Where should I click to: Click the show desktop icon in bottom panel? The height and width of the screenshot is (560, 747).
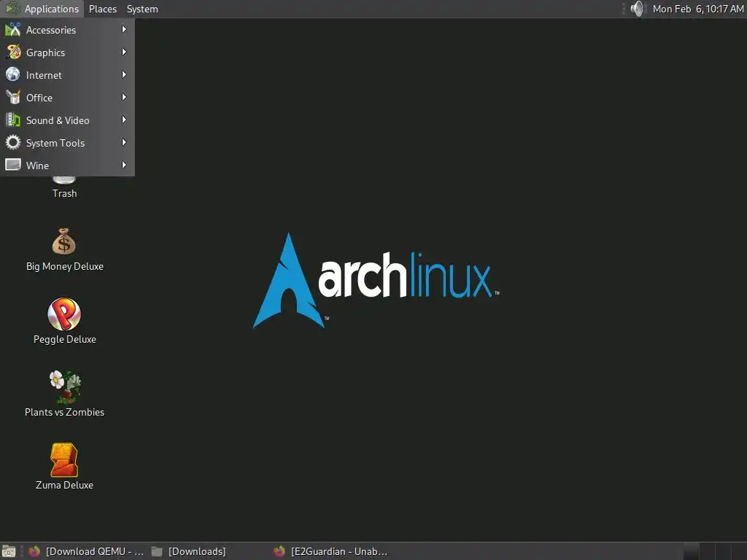pos(9,551)
